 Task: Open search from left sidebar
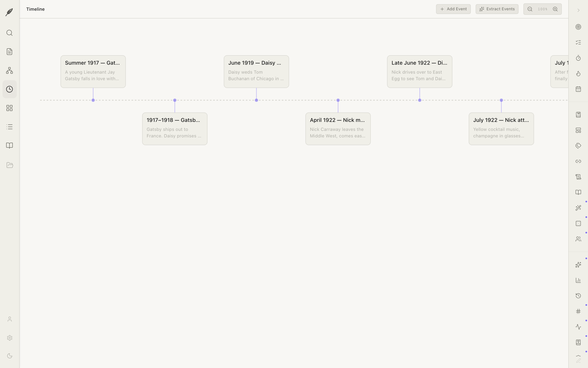pos(10,33)
